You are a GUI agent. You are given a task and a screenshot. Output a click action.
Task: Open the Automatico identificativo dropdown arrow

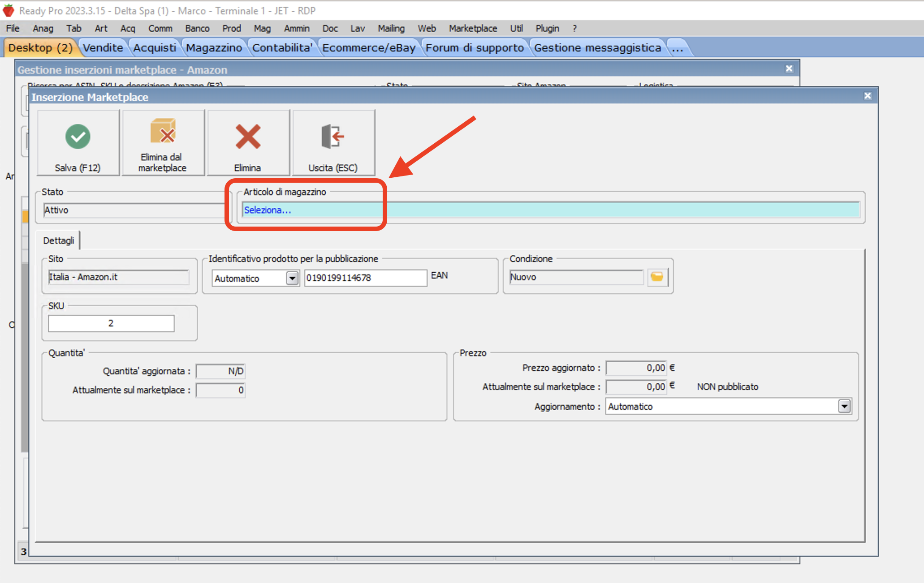coord(292,278)
